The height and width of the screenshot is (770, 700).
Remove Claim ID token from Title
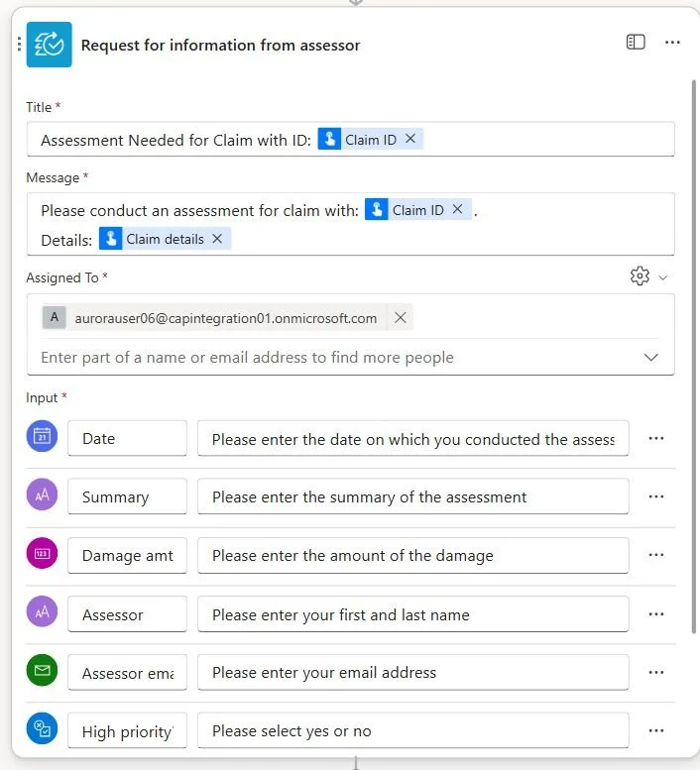410,139
